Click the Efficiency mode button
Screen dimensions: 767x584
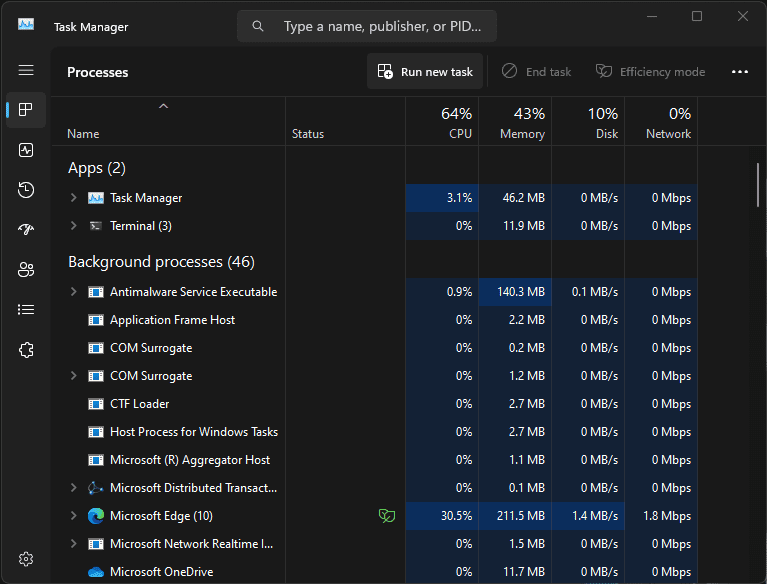pos(650,71)
